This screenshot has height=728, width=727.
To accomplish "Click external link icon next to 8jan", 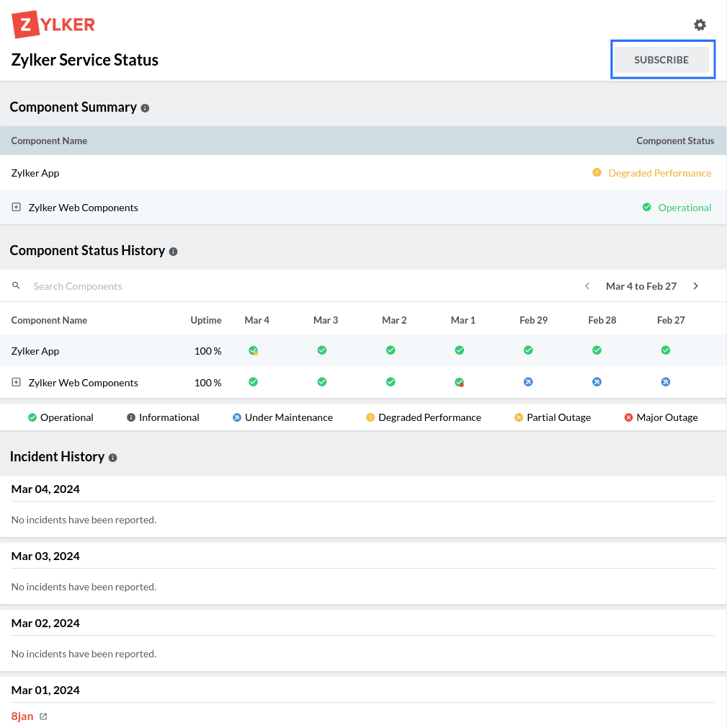I will [x=43, y=716].
